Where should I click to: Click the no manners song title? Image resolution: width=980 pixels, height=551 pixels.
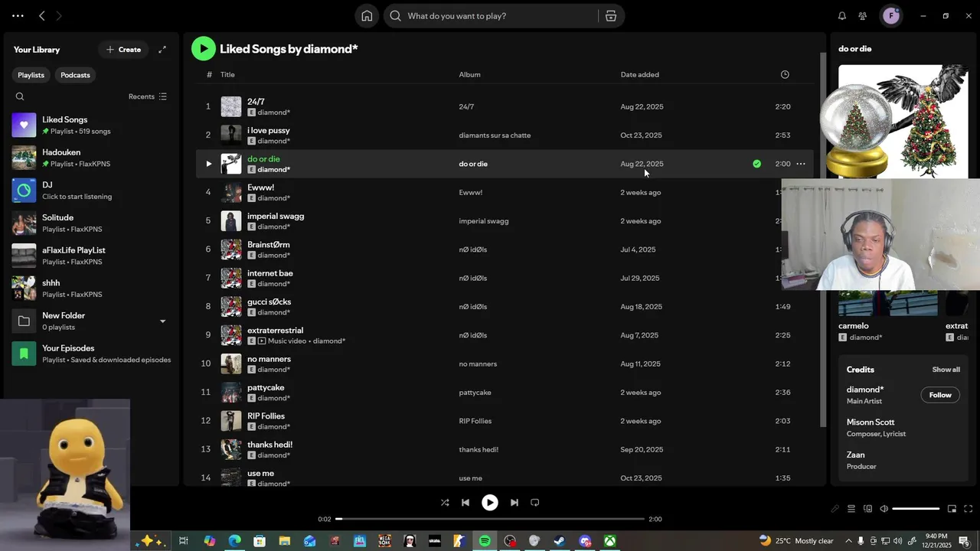(269, 359)
